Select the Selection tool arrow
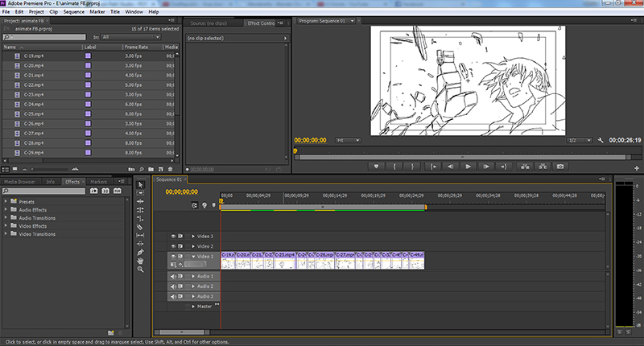Screen dimensions: 644x346 [x=140, y=185]
